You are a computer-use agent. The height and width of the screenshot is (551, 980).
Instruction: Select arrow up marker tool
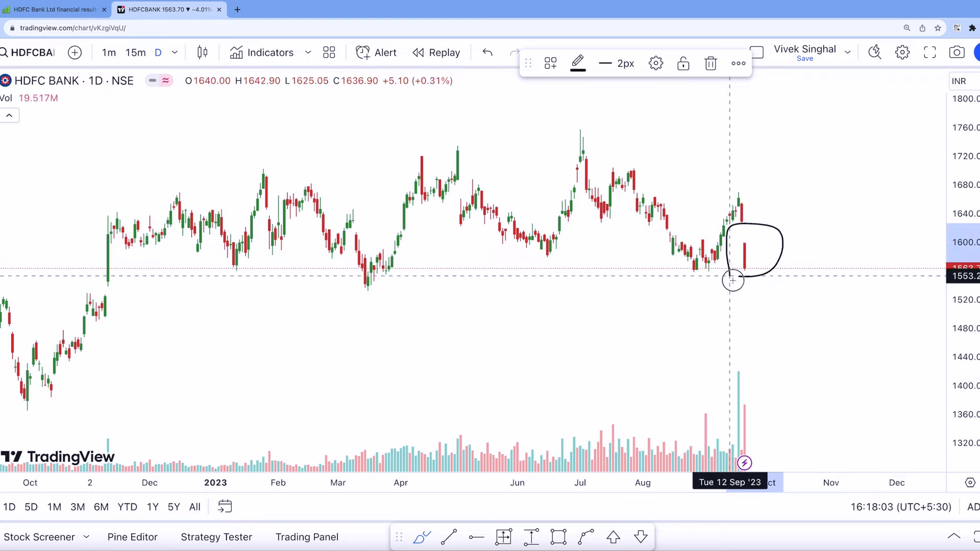pos(614,537)
